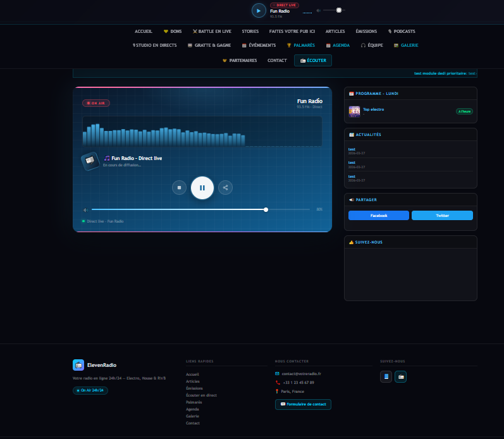Screen dimensions: 504x439
Task: Click the On Air 24h/24 badge
Action: [90, 390]
